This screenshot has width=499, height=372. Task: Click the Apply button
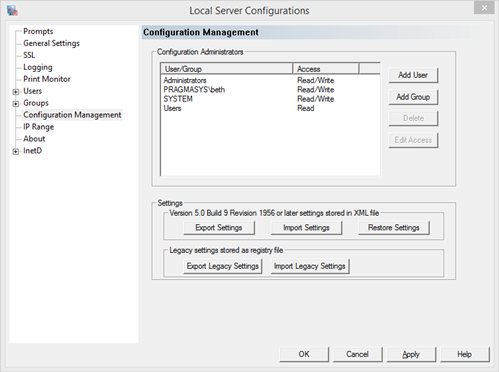tap(411, 354)
